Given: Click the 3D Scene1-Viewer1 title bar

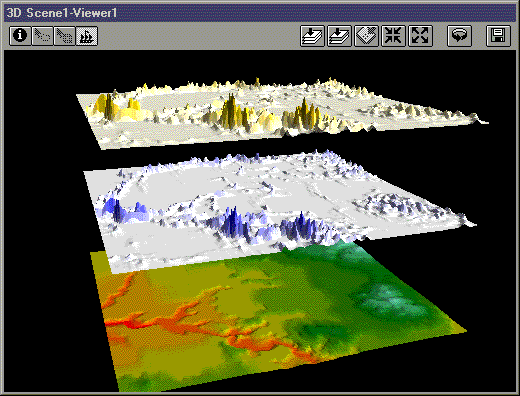Looking at the screenshot, I should [x=260, y=13].
